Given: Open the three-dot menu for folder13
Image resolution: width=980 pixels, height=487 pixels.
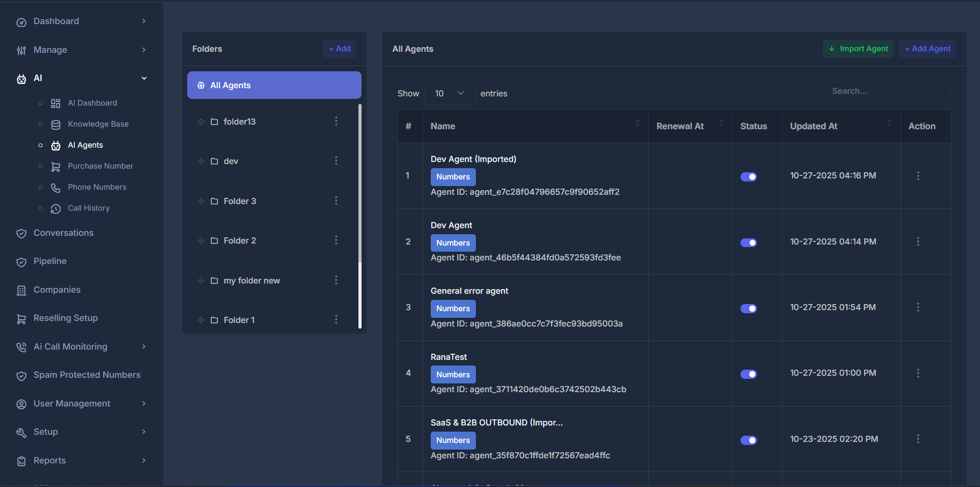Looking at the screenshot, I should [336, 121].
